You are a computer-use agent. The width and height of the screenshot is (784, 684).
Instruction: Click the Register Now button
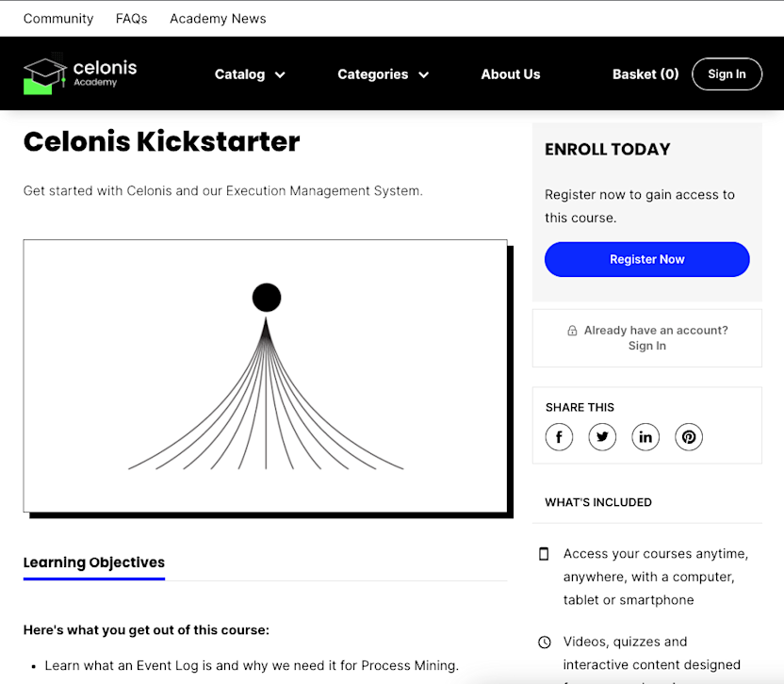click(x=646, y=259)
